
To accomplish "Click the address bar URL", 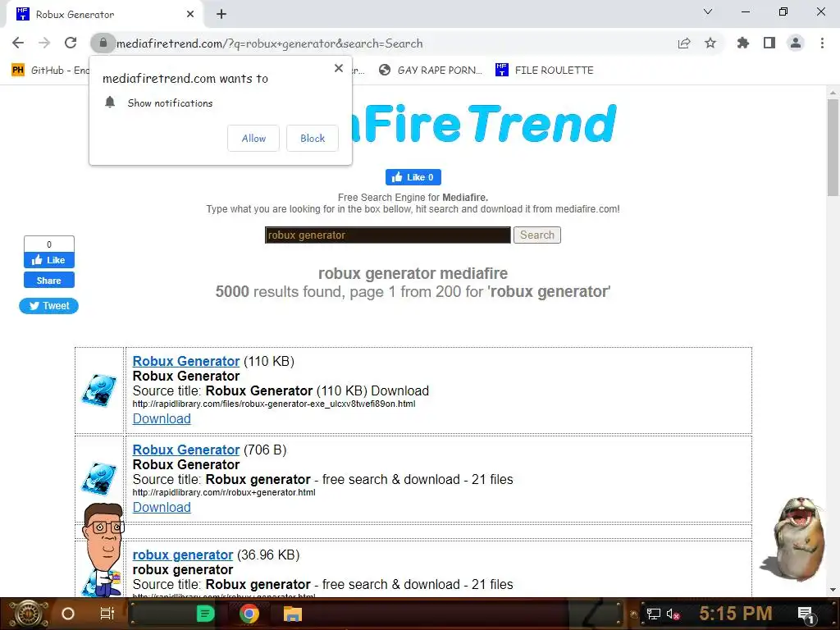I will pyautogui.click(x=269, y=43).
